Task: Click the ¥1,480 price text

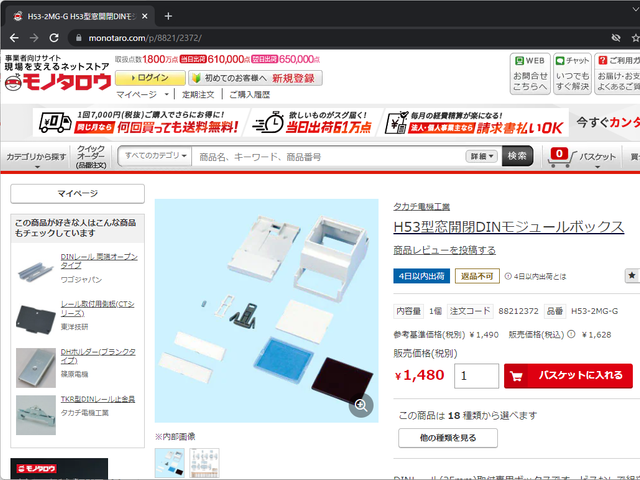Action: [419, 375]
